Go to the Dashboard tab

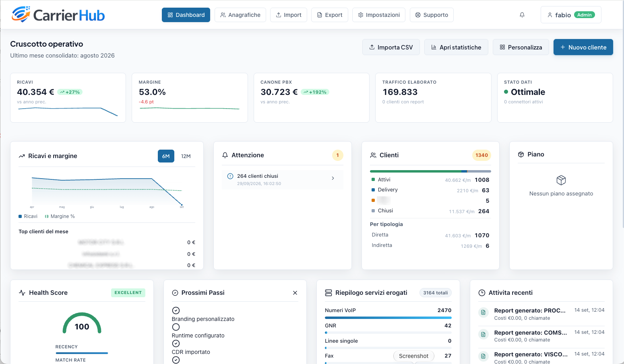coord(186,15)
